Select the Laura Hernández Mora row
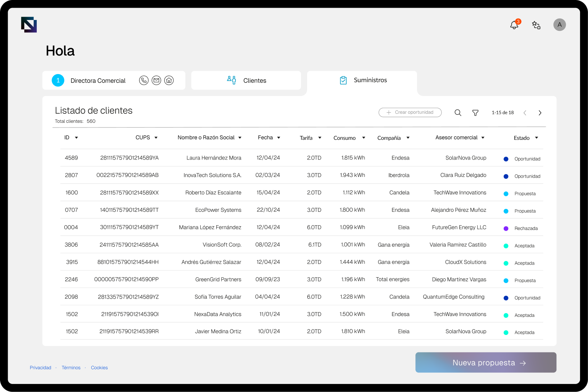 click(x=214, y=158)
